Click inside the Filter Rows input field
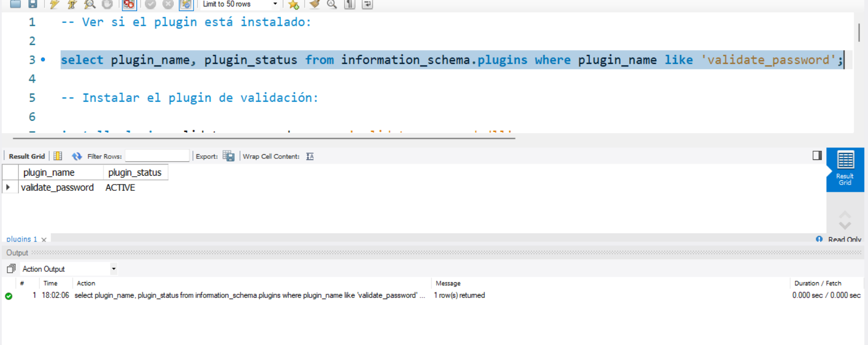 [157, 156]
